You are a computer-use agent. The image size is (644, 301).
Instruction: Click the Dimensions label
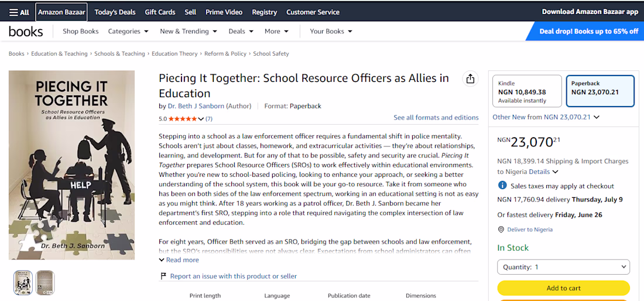pyautogui.click(x=421, y=296)
